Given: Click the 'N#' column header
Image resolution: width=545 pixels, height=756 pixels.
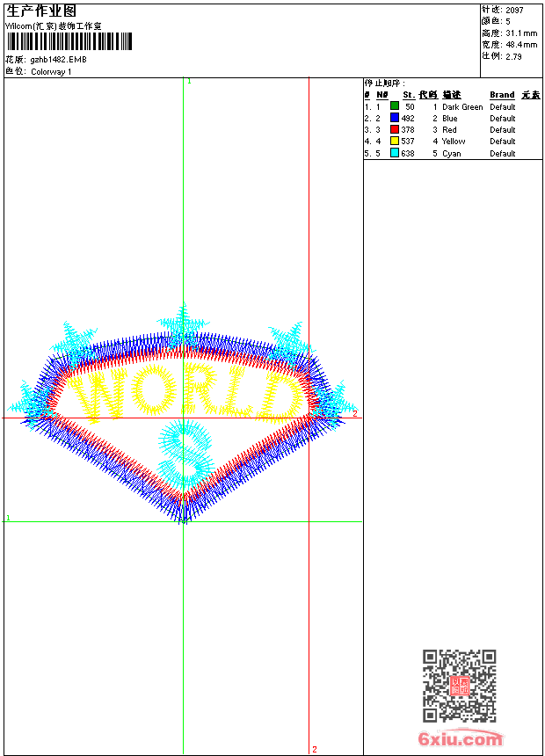Looking at the screenshot, I should pyautogui.click(x=382, y=95).
